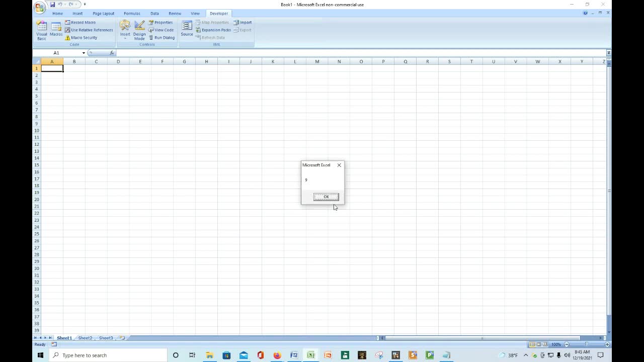
Task: Click the zoom slider handle
Action: tap(587, 344)
